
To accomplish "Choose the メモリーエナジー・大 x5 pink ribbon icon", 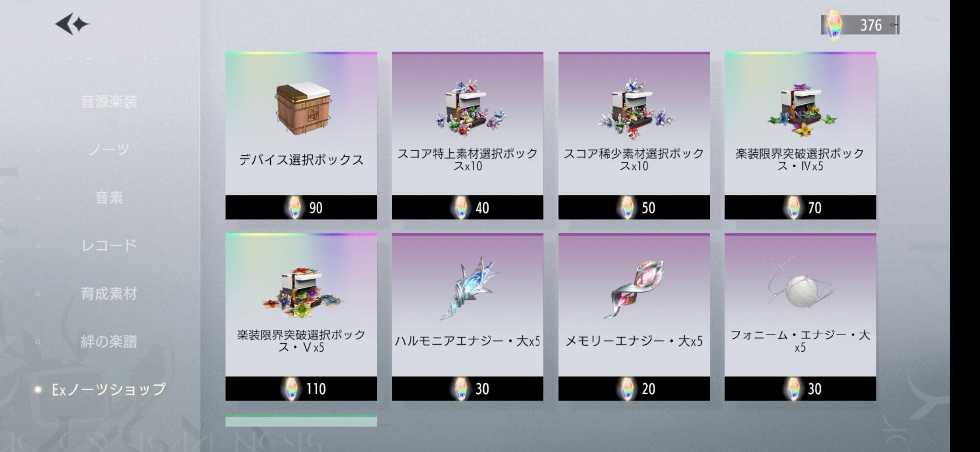I will point(636,289).
